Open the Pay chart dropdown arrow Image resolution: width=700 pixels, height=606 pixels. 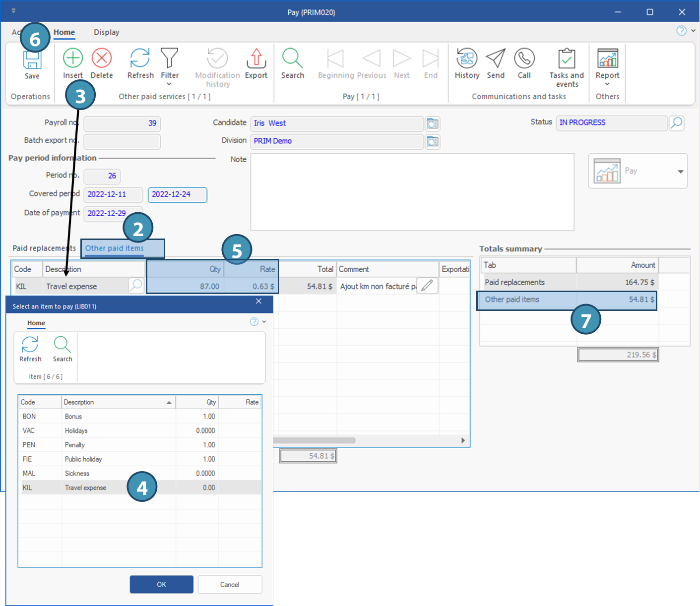pos(680,171)
